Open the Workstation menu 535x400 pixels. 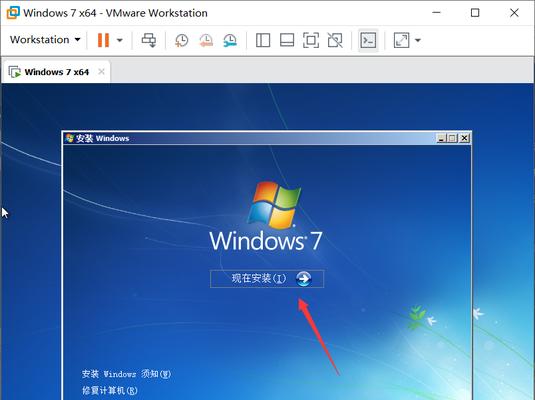pos(45,40)
